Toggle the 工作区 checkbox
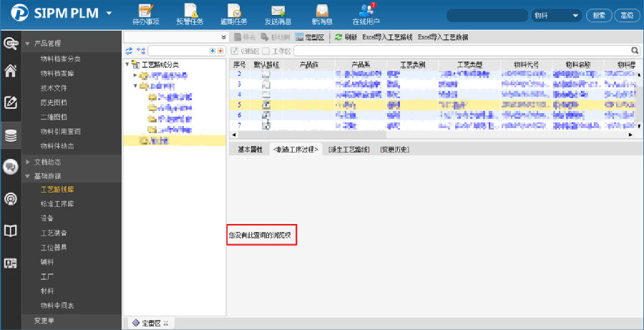This screenshot has width=644, height=330. 266,51
